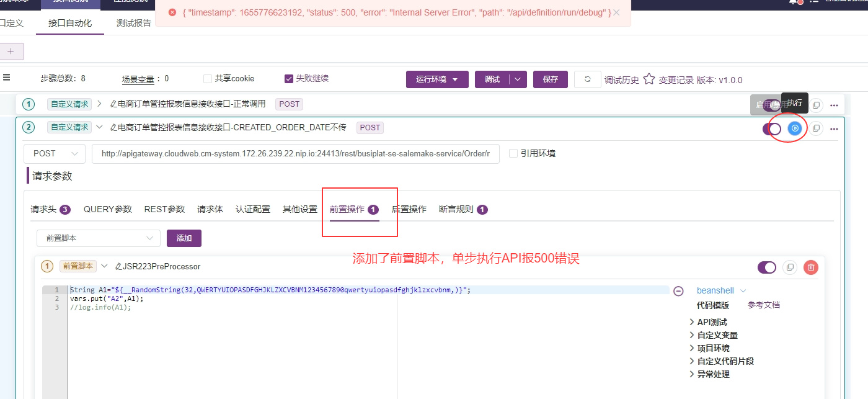Expand the API测试 tree item
This screenshot has width=868, height=399.
coord(712,322)
